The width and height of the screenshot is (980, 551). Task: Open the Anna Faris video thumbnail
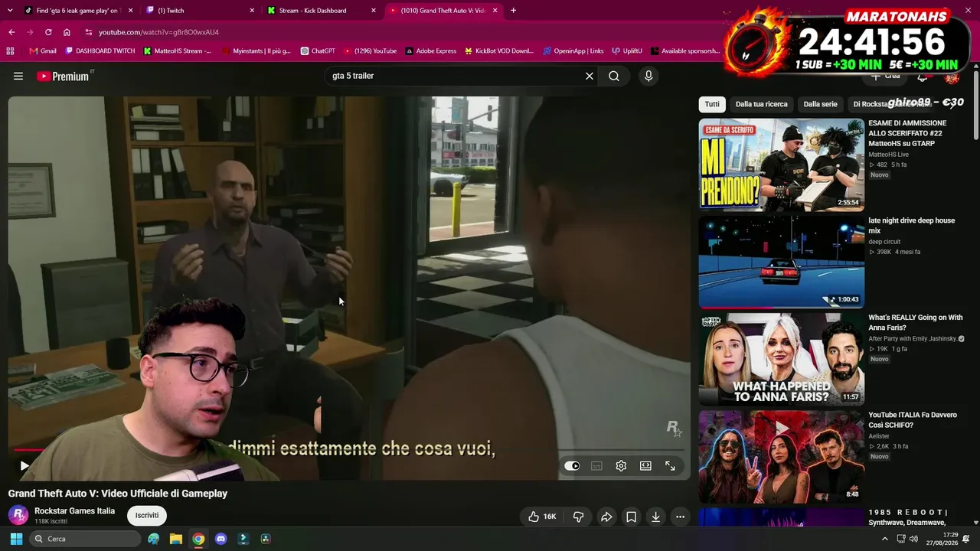point(782,359)
